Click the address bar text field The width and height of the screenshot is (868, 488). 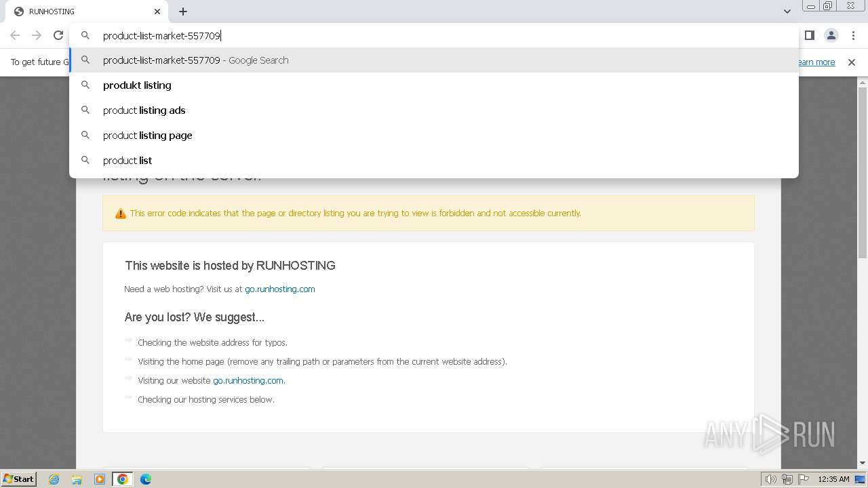click(x=434, y=36)
